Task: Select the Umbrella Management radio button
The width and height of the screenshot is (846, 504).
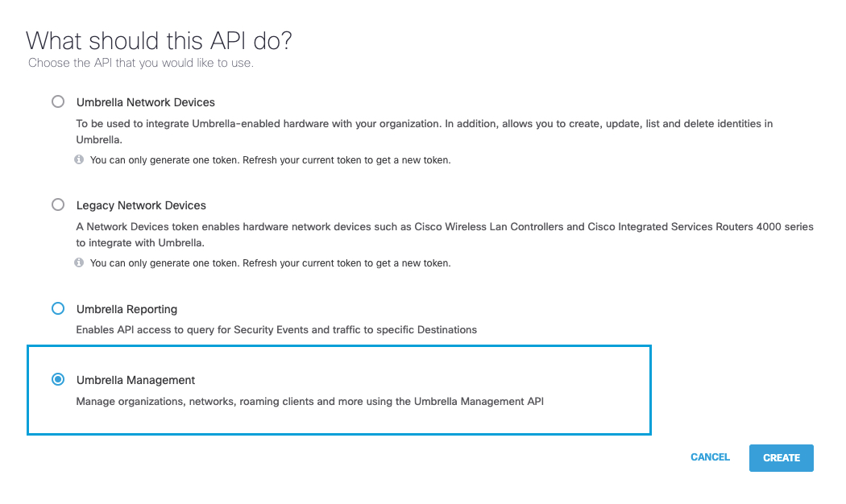Action: tap(58, 379)
